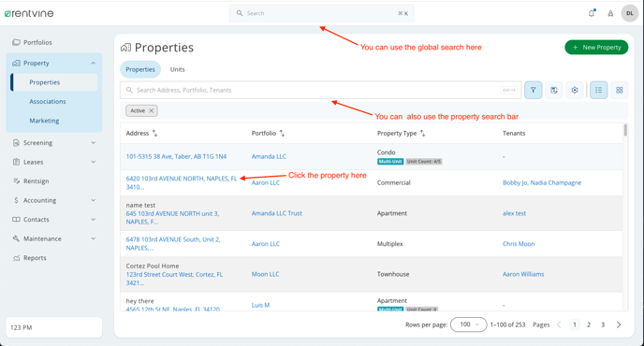Open Marketing in the sidebar

[44, 121]
